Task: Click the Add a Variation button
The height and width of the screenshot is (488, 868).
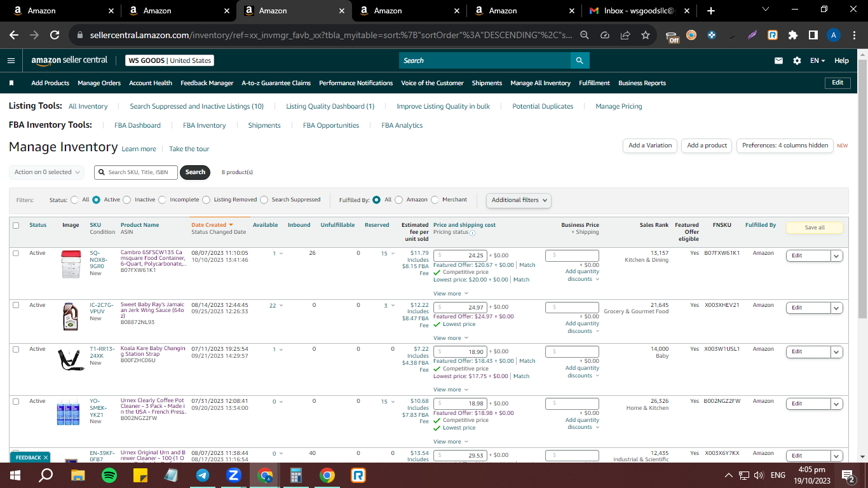Action: [650, 146]
